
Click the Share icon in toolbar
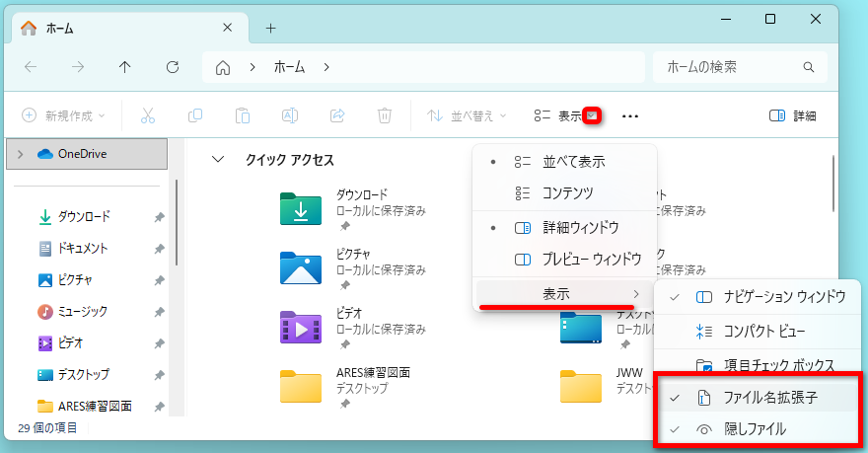337,115
